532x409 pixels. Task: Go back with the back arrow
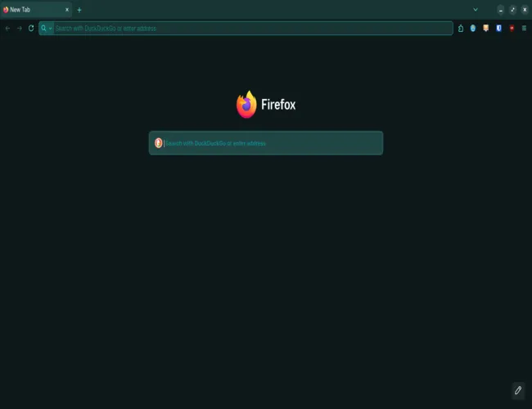point(7,29)
